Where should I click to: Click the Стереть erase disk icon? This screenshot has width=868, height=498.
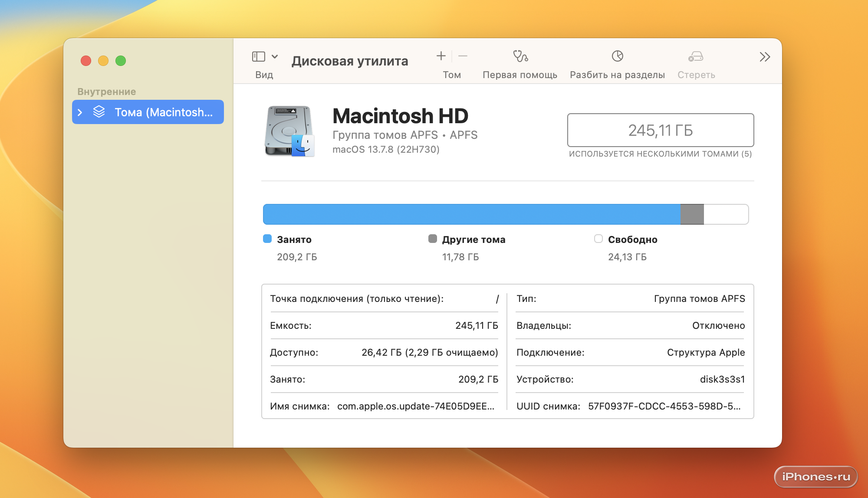[696, 56]
